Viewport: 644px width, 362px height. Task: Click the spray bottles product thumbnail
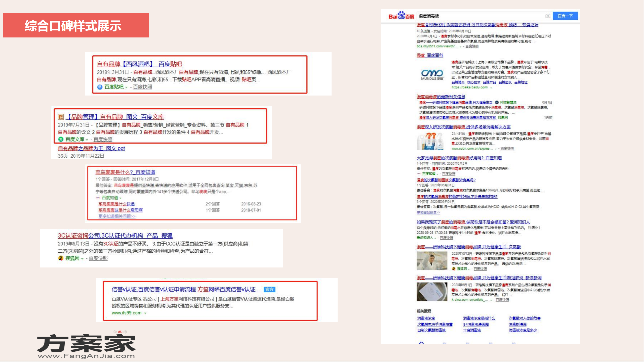430,141
